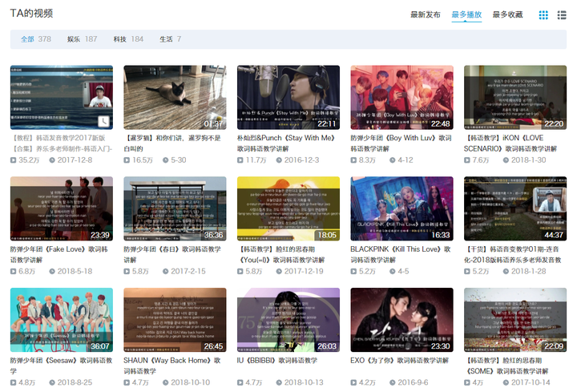
Task: Open iKON LOVE SCENARIO video thumbnail
Action: tap(515, 97)
